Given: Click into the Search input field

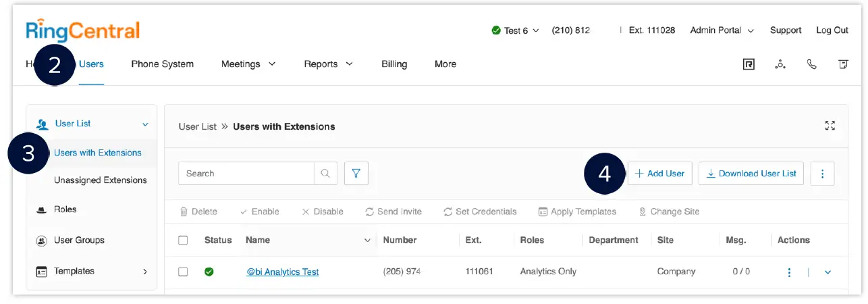Looking at the screenshot, I should pyautogui.click(x=246, y=174).
